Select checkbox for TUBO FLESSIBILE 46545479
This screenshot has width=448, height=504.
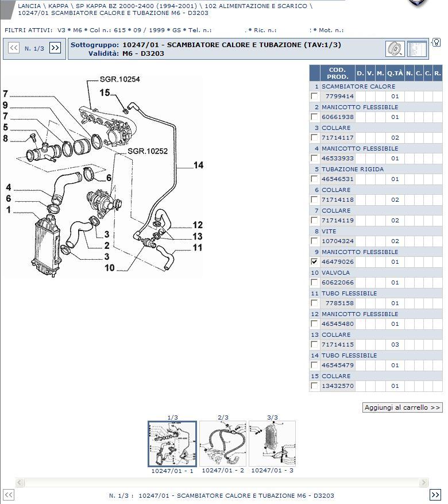tap(314, 365)
